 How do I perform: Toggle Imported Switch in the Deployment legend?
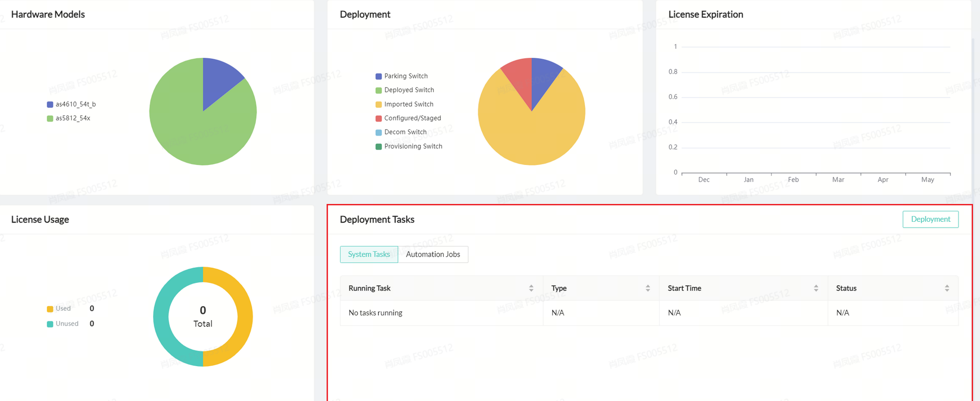pyautogui.click(x=404, y=104)
